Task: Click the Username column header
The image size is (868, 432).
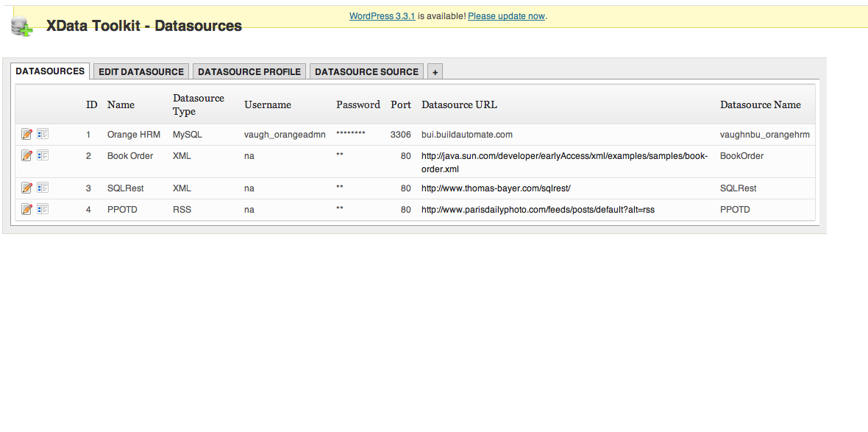Action: pos(267,105)
